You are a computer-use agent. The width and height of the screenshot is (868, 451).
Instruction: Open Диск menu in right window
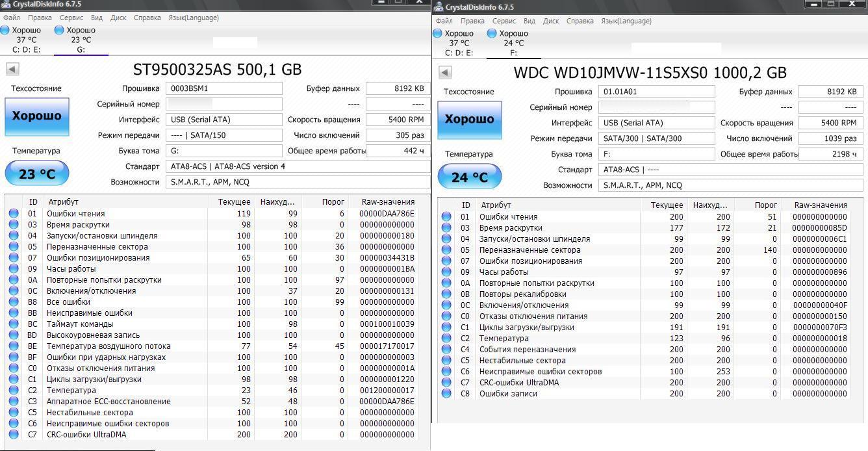551,21
